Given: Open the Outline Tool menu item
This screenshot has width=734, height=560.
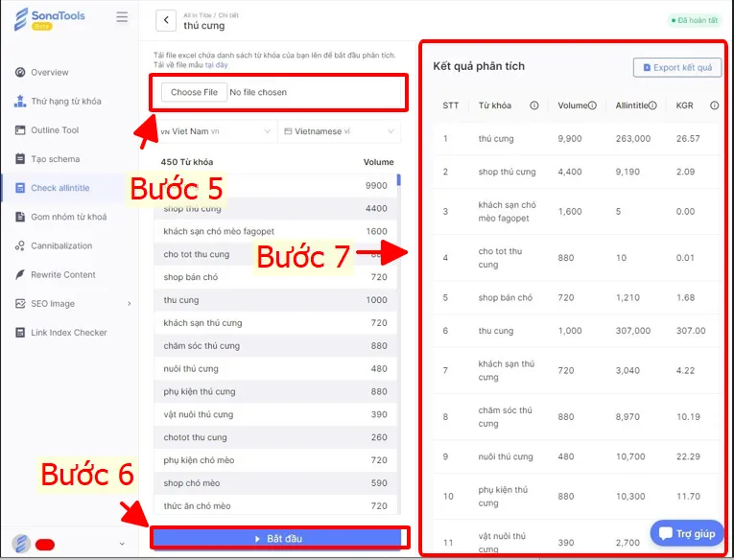Looking at the screenshot, I should [x=55, y=130].
